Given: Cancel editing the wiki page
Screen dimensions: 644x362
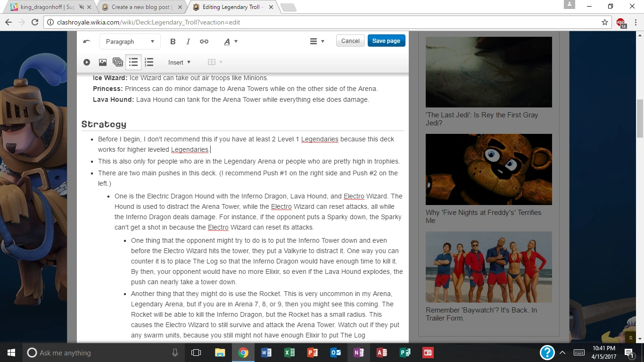Looking at the screenshot, I should coord(350,41).
